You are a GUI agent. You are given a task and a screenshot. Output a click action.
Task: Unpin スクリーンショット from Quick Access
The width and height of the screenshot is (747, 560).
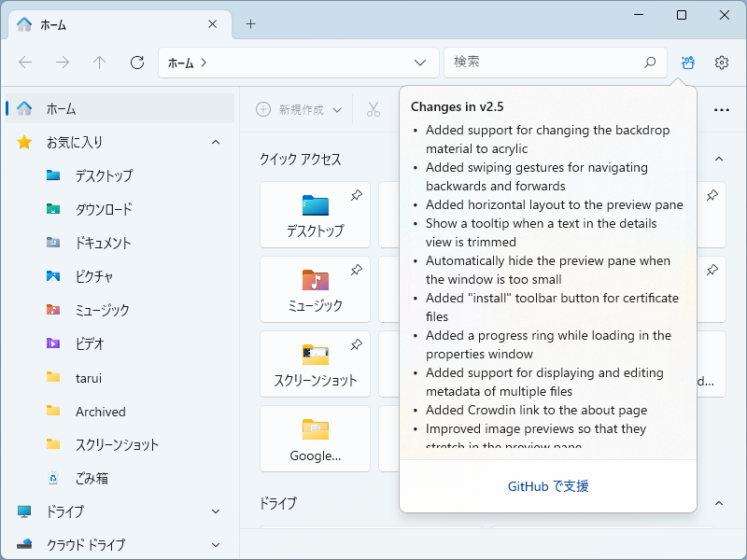click(x=356, y=346)
